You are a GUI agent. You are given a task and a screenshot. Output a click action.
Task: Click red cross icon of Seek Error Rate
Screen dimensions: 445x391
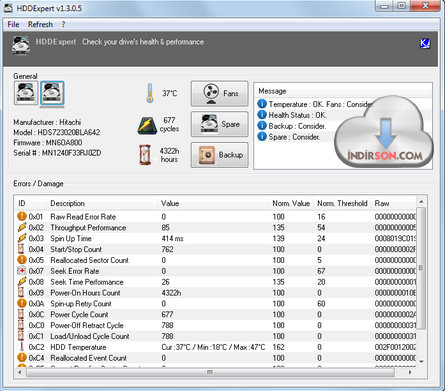[x=22, y=271]
